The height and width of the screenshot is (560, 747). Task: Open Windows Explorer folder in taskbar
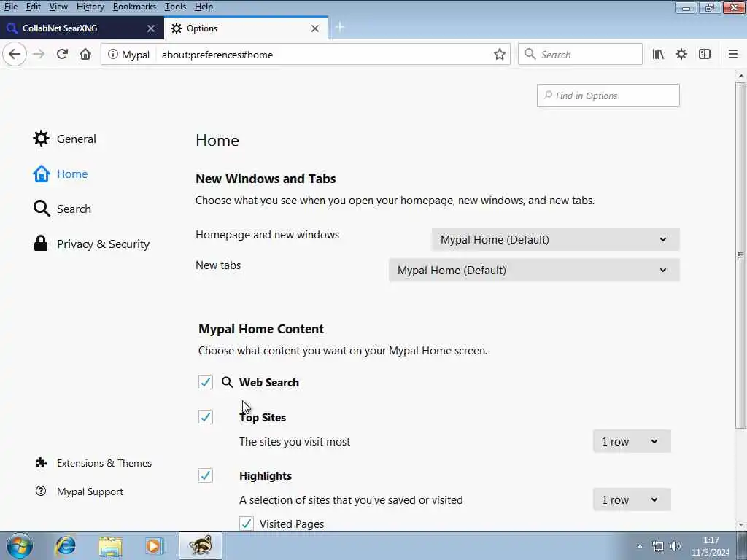111,545
